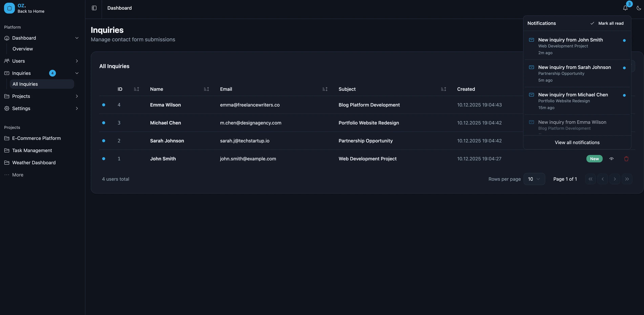Toggle sorting on the Name column

tap(206, 89)
